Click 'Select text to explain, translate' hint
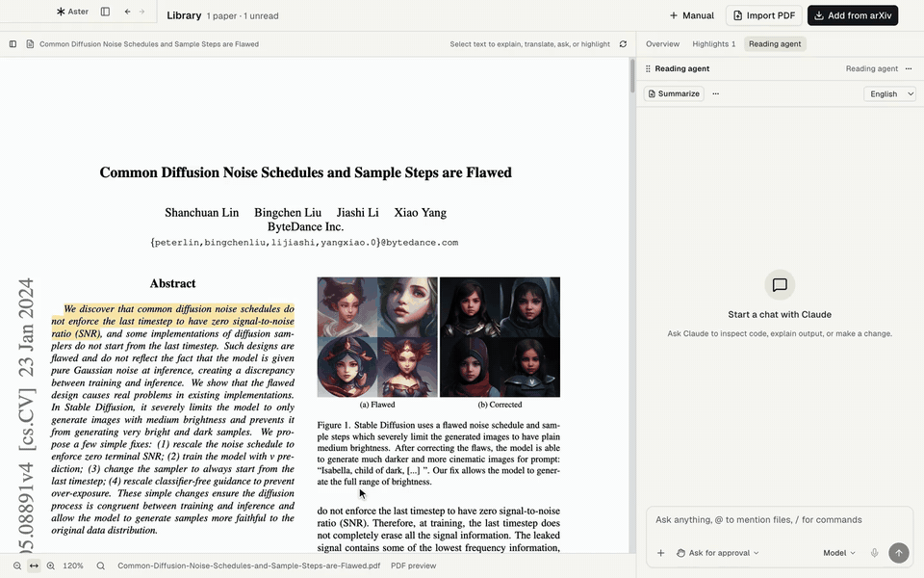The height and width of the screenshot is (578, 924). pyautogui.click(x=529, y=44)
